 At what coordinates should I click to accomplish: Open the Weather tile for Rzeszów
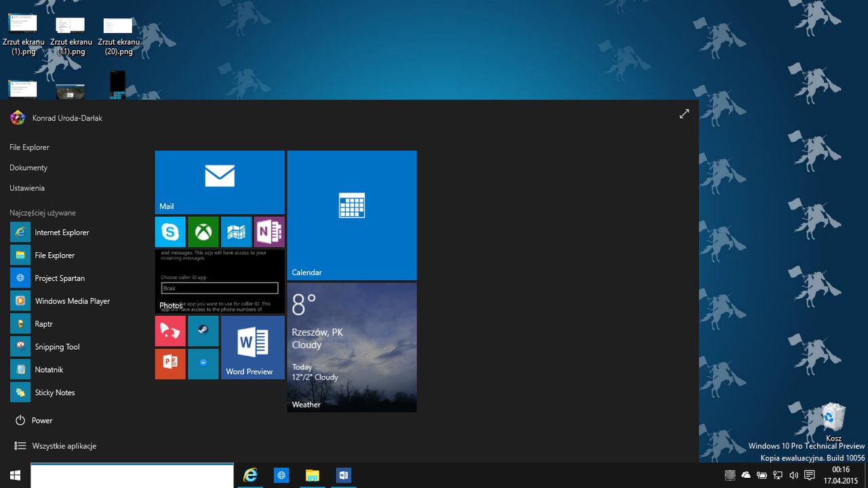pos(352,348)
